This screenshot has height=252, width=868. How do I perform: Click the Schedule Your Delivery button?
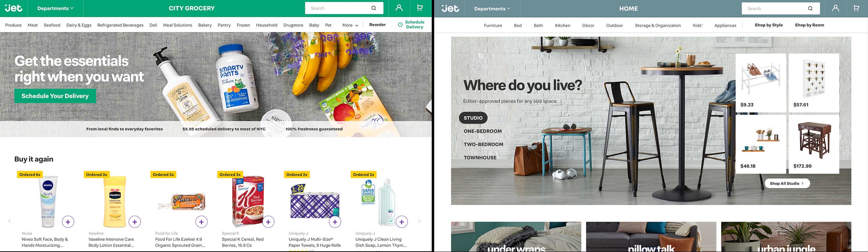pos(55,96)
